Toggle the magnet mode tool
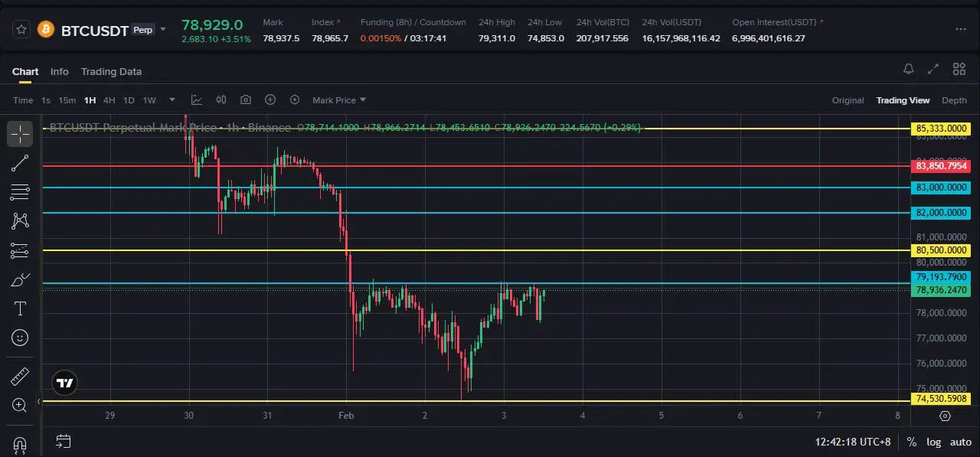 pyautogui.click(x=20, y=445)
